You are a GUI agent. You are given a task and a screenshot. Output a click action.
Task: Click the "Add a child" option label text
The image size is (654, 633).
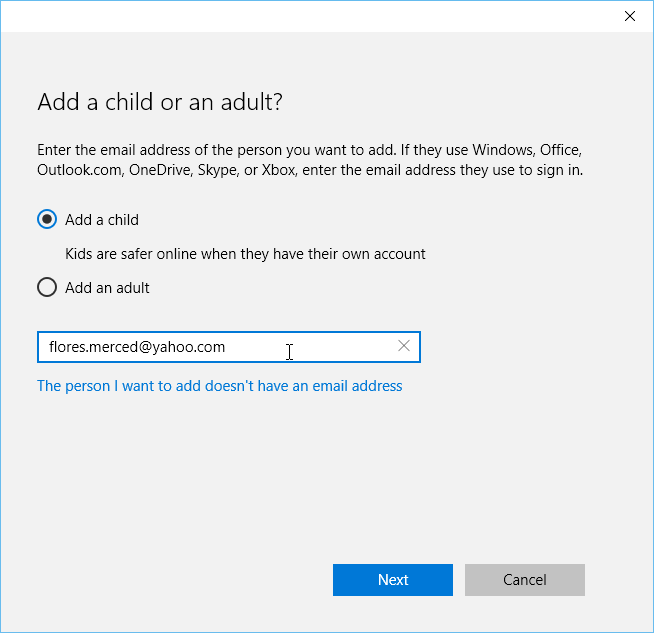(102, 220)
